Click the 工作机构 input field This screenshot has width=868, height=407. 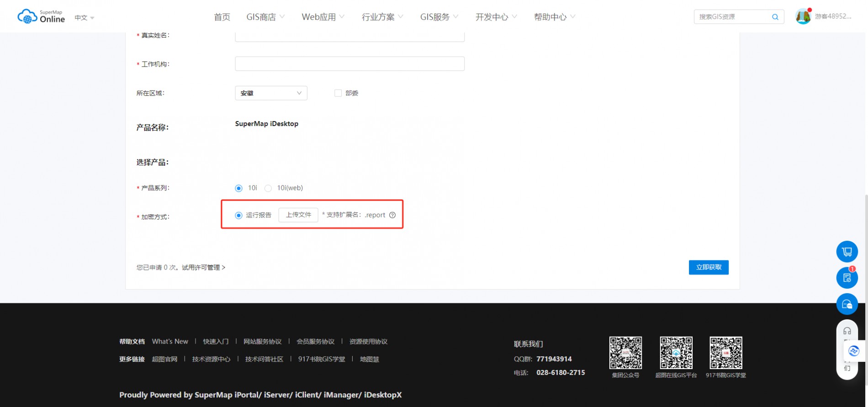pyautogui.click(x=349, y=63)
